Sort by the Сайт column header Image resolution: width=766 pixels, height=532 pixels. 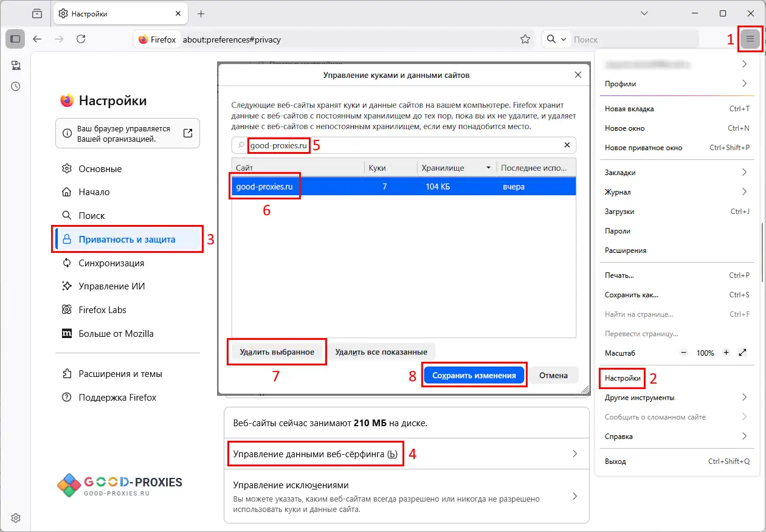[x=297, y=168]
